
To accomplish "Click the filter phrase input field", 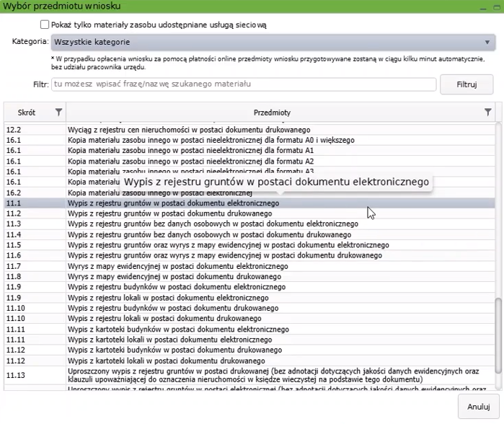I will (244, 84).
